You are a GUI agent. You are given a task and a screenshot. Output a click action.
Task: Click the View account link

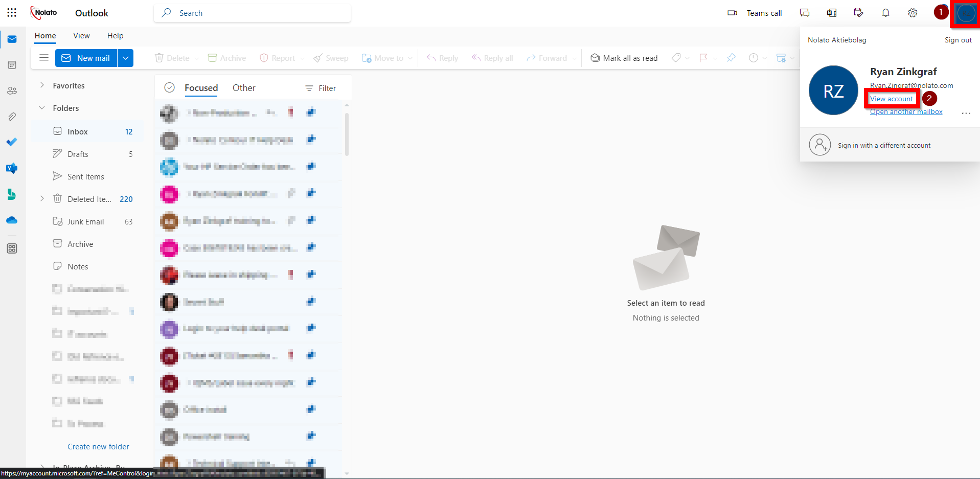(892, 99)
